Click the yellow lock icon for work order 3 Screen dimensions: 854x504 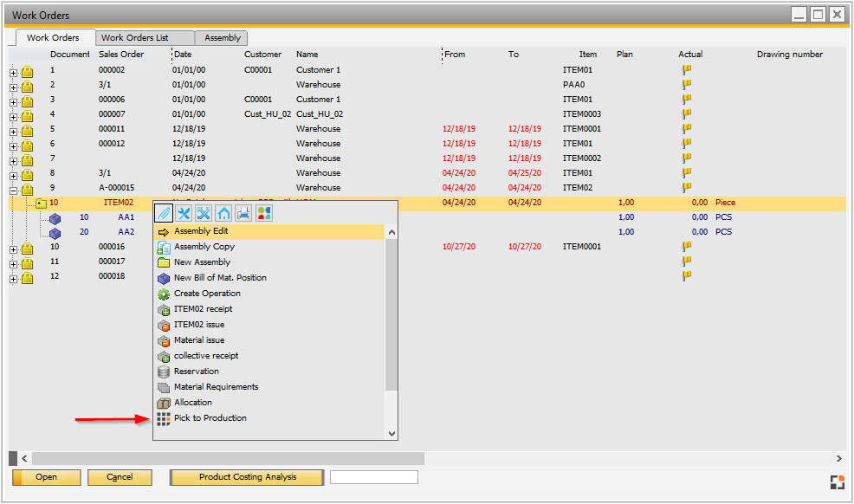point(27,100)
